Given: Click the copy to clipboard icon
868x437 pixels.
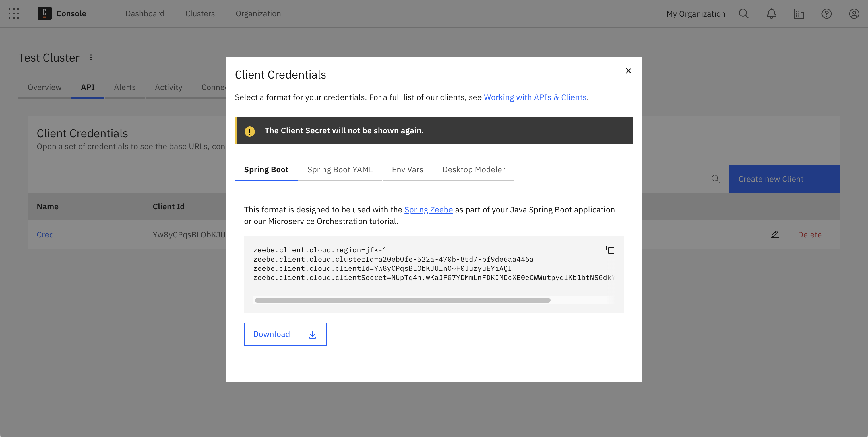Looking at the screenshot, I should [610, 249].
